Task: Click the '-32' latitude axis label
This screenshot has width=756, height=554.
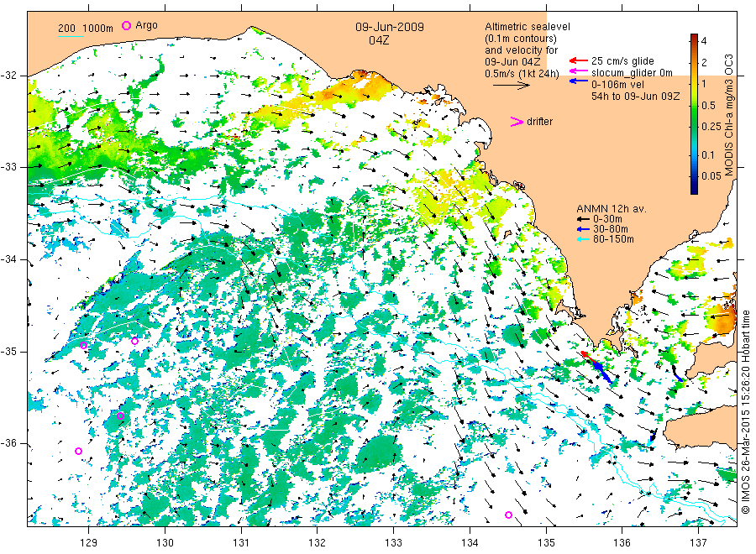Action: 8,76
